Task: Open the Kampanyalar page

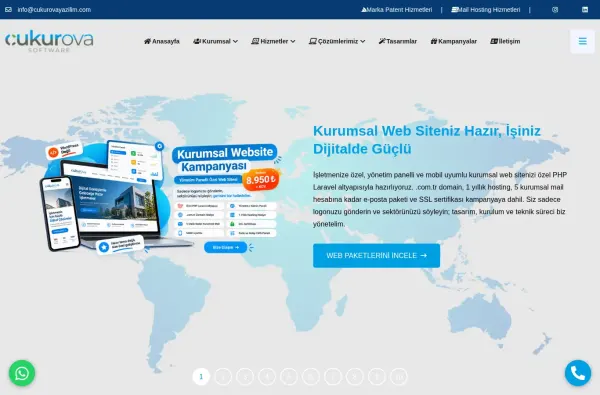Action: click(453, 41)
